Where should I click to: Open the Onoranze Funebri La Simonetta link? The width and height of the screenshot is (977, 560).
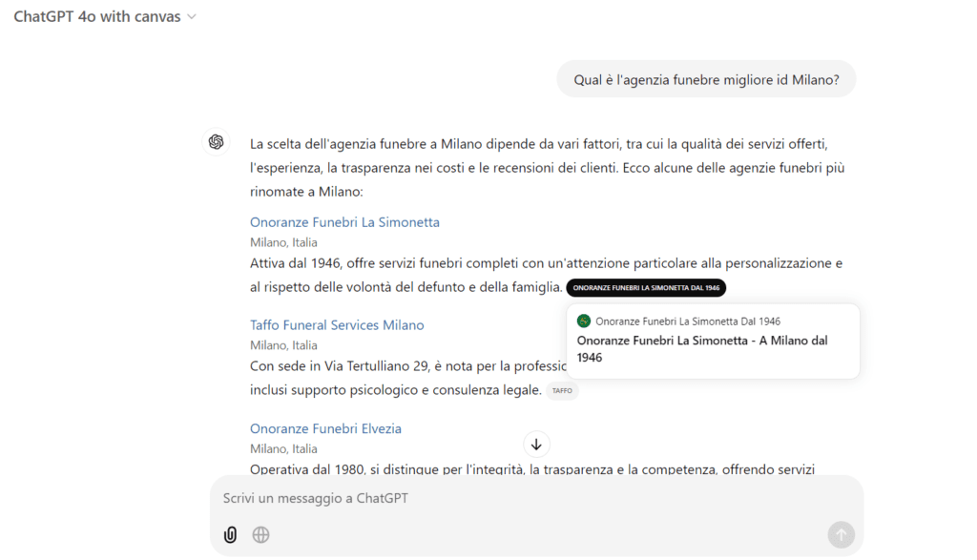344,222
